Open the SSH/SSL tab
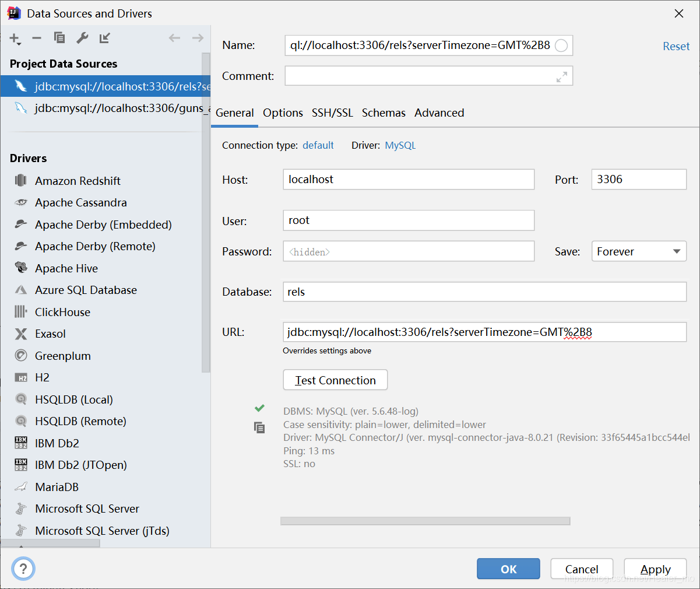Screen dimensions: 700x589 coord(332,113)
